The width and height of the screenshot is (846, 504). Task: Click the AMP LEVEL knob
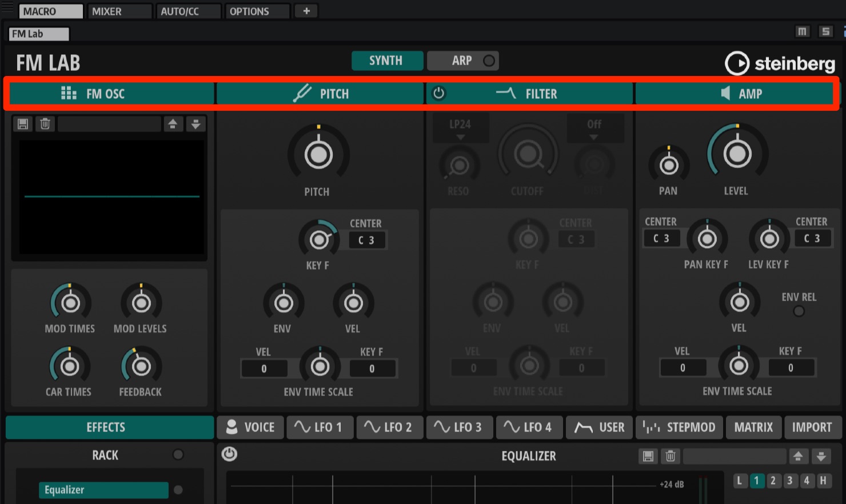pyautogui.click(x=737, y=153)
